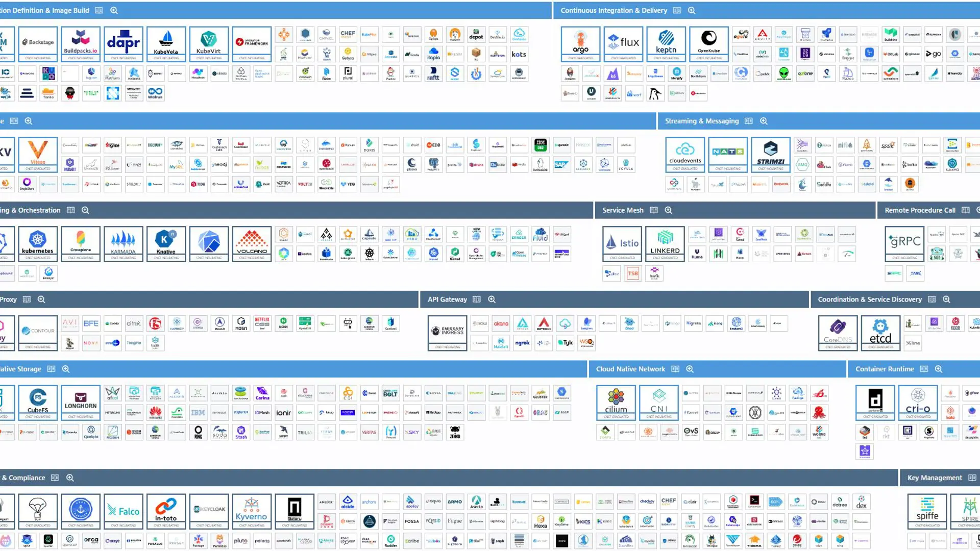Open Continuous Integration & Delivery guide icon
The image size is (980, 551).
pyautogui.click(x=677, y=10)
